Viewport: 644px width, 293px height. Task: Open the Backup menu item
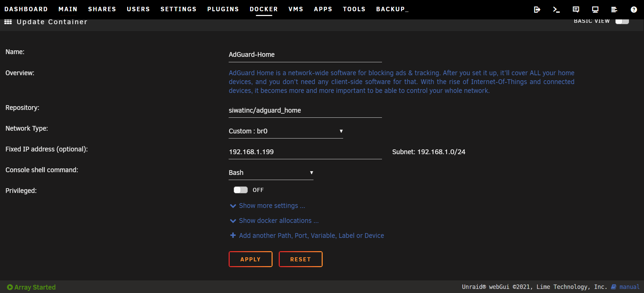click(392, 9)
